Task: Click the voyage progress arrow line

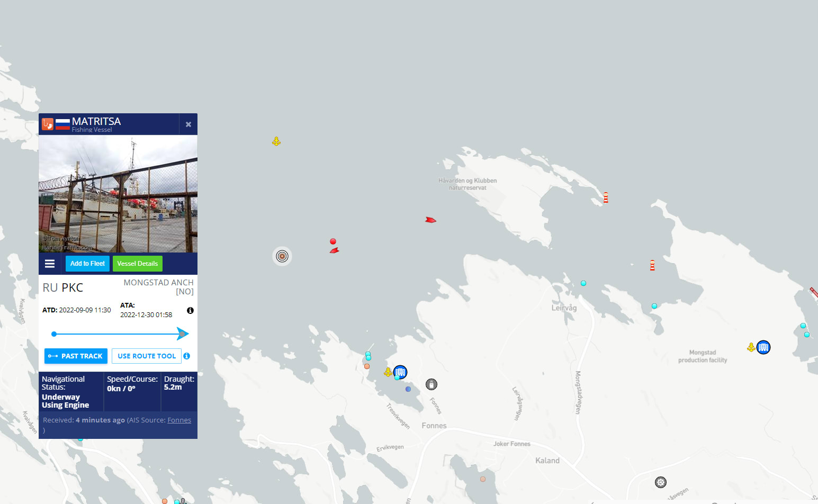Action: pos(120,334)
